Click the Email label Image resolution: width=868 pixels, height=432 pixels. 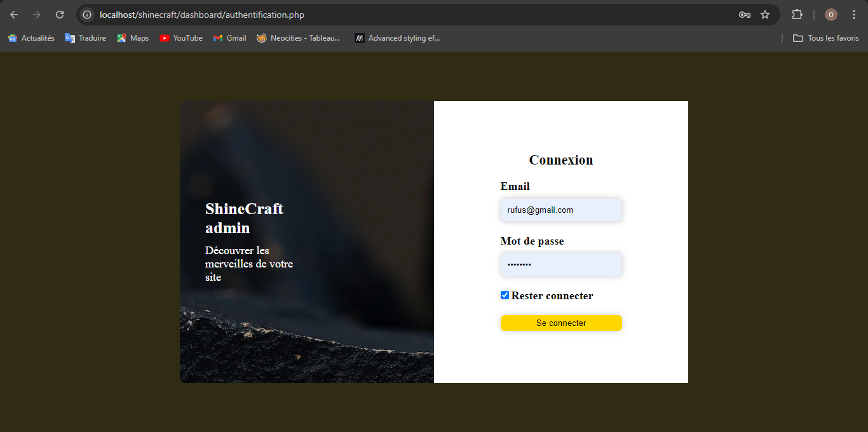coord(515,186)
